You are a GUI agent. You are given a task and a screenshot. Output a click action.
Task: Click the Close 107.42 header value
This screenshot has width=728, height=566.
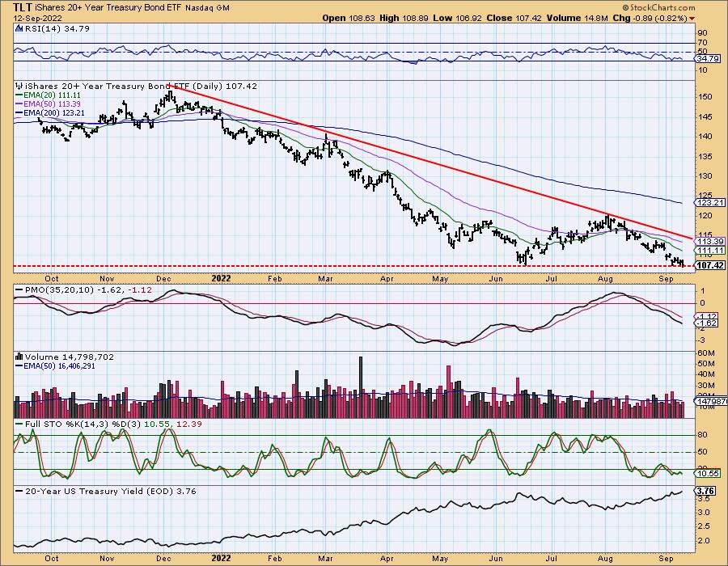[x=514, y=18]
